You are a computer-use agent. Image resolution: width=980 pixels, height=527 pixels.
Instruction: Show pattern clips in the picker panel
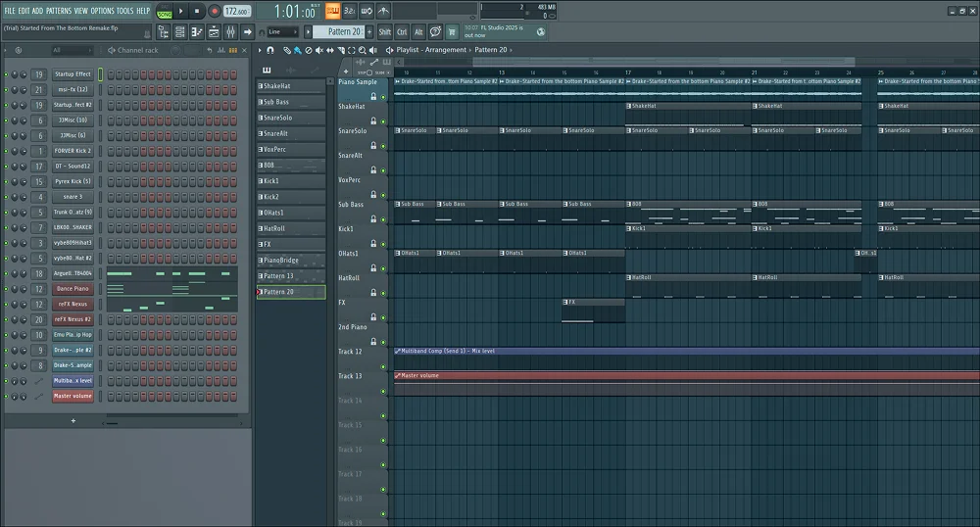click(x=267, y=70)
